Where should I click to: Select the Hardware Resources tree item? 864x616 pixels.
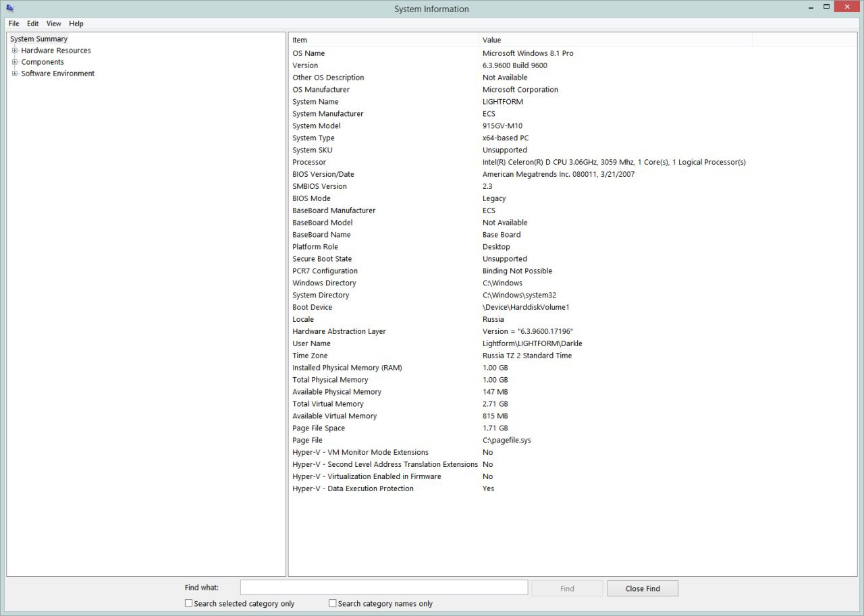[x=56, y=51]
